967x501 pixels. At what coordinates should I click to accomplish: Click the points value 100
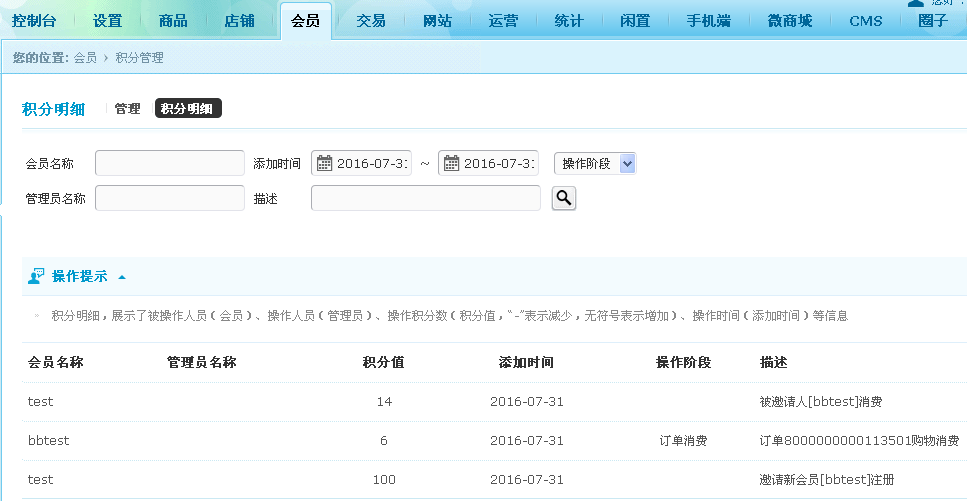(x=384, y=479)
